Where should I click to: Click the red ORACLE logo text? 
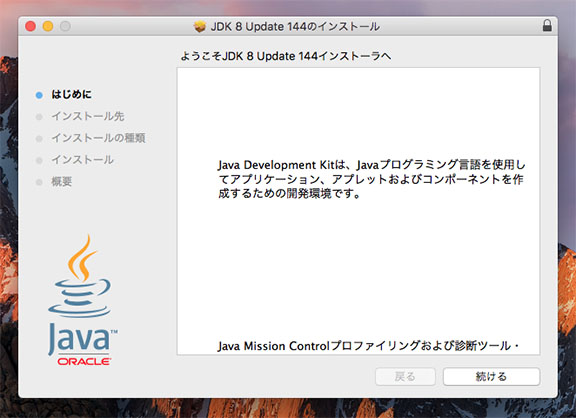click(x=84, y=361)
